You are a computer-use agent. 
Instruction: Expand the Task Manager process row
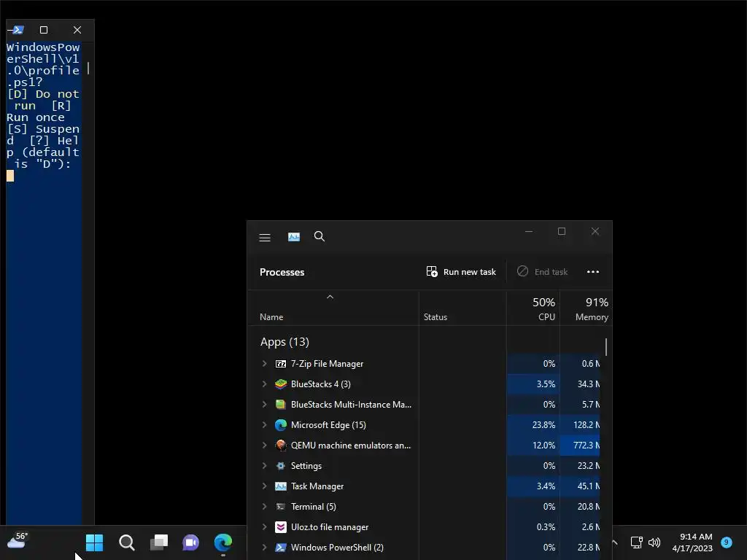(264, 486)
